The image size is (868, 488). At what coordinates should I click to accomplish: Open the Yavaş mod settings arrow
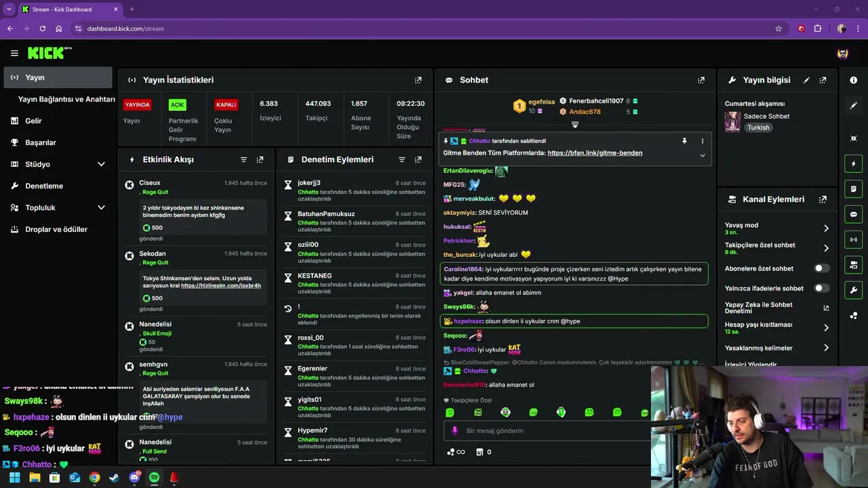826,228
